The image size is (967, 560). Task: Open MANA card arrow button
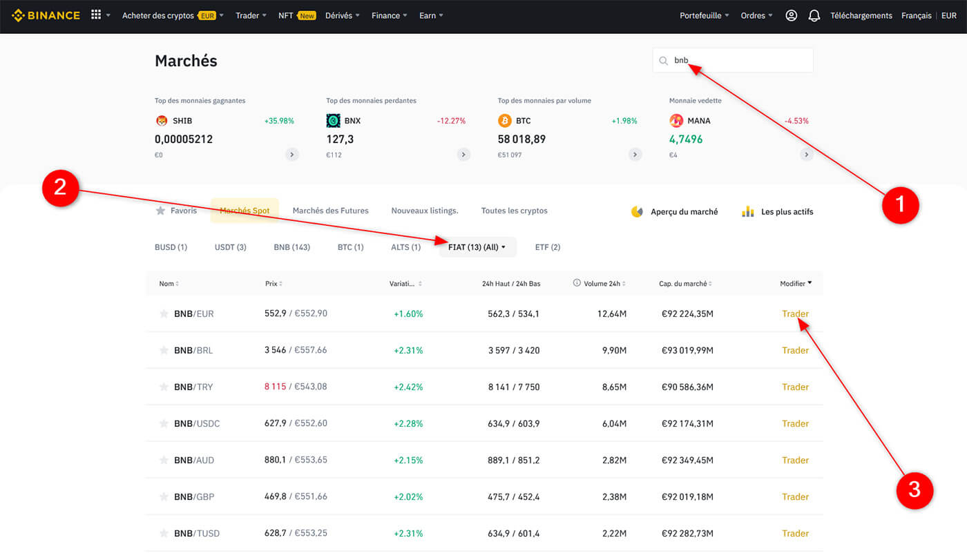[x=806, y=155]
